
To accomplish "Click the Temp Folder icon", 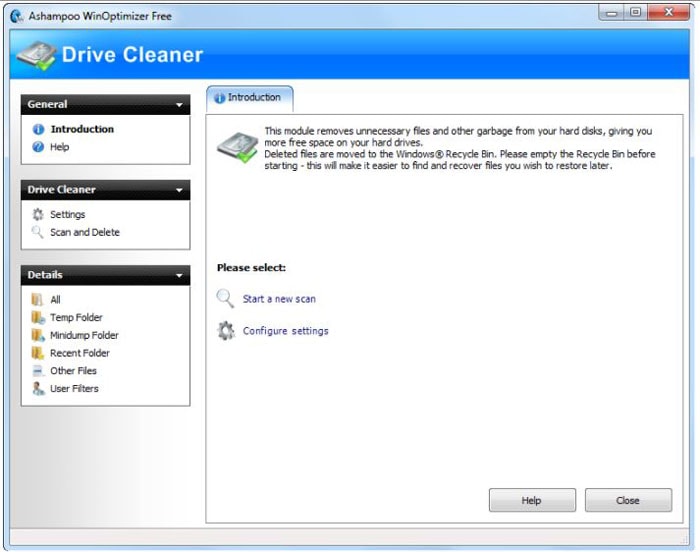I will tap(38, 318).
